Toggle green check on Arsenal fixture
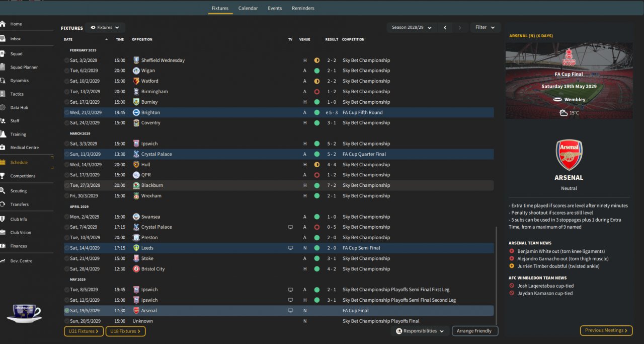This screenshot has height=344, width=644. coord(67,311)
